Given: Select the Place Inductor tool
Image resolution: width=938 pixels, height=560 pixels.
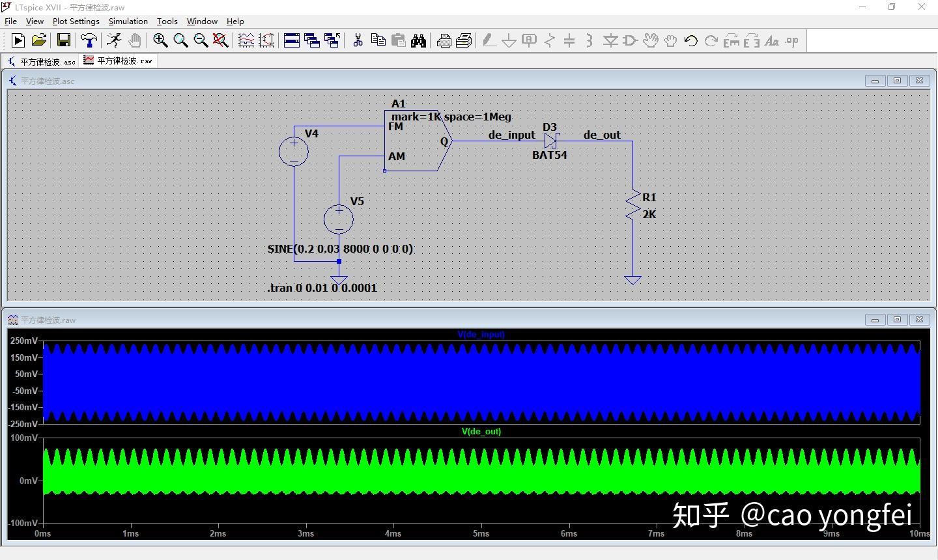Looking at the screenshot, I should pos(590,40).
